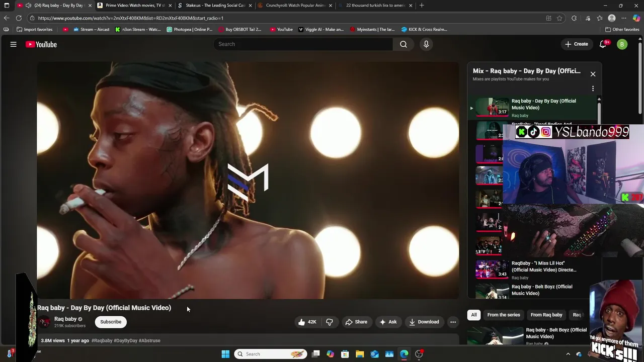Open the YouTube notifications bell
The width and height of the screenshot is (644, 362).
point(603,44)
